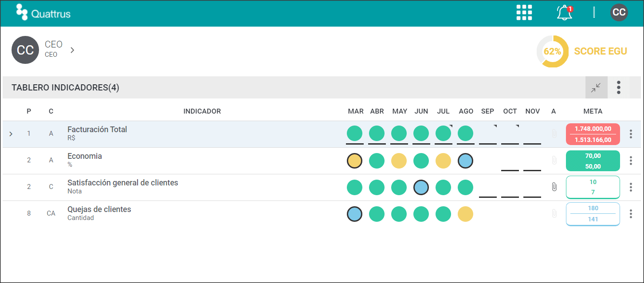The height and width of the screenshot is (283, 644).
Task: Select Economia MAY yellow indicator
Action: 399,161
